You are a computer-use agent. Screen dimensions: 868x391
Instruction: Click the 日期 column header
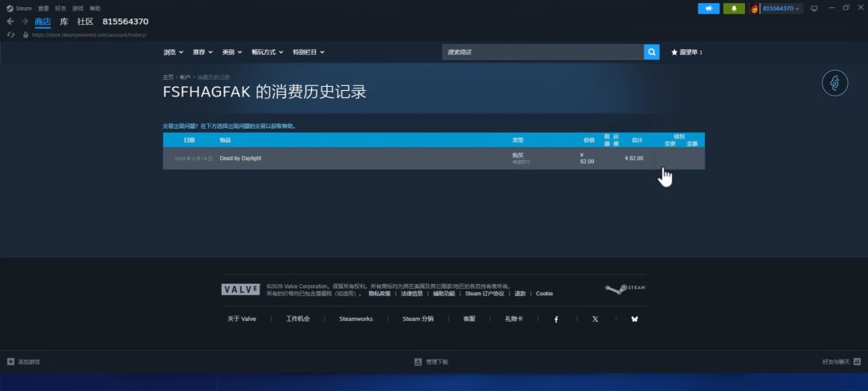[x=190, y=141]
